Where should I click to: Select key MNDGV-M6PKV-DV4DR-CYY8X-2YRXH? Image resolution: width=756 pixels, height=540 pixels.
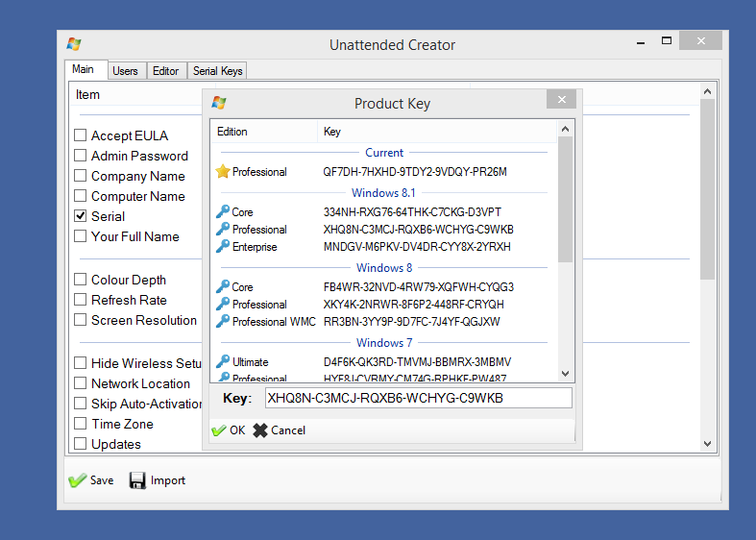pyautogui.click(x=417, y=247)
